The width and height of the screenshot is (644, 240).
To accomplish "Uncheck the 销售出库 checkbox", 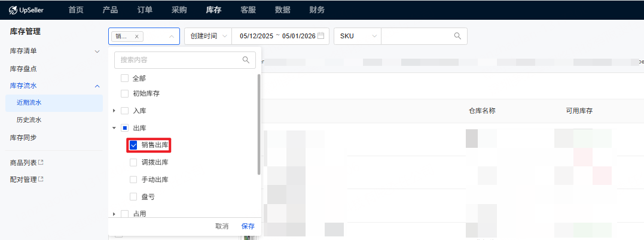I will click(133, 145).
